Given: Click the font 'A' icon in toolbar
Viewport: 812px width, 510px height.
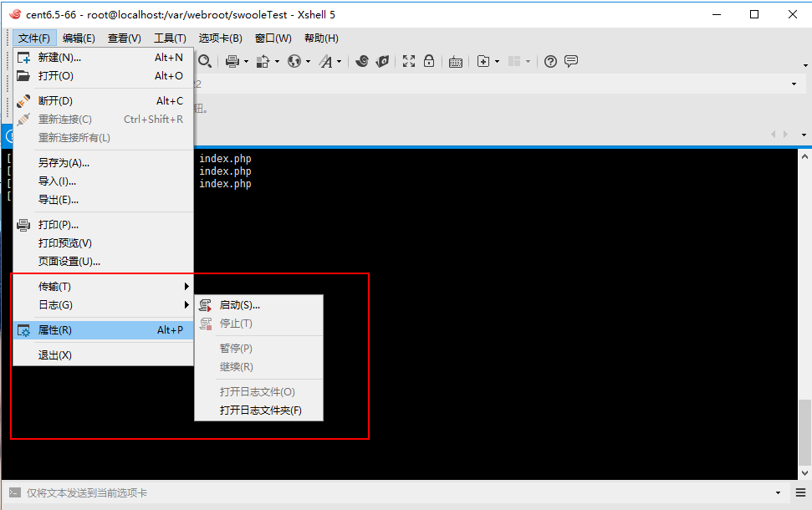Looking at the screenshot, I should point(326,62).
